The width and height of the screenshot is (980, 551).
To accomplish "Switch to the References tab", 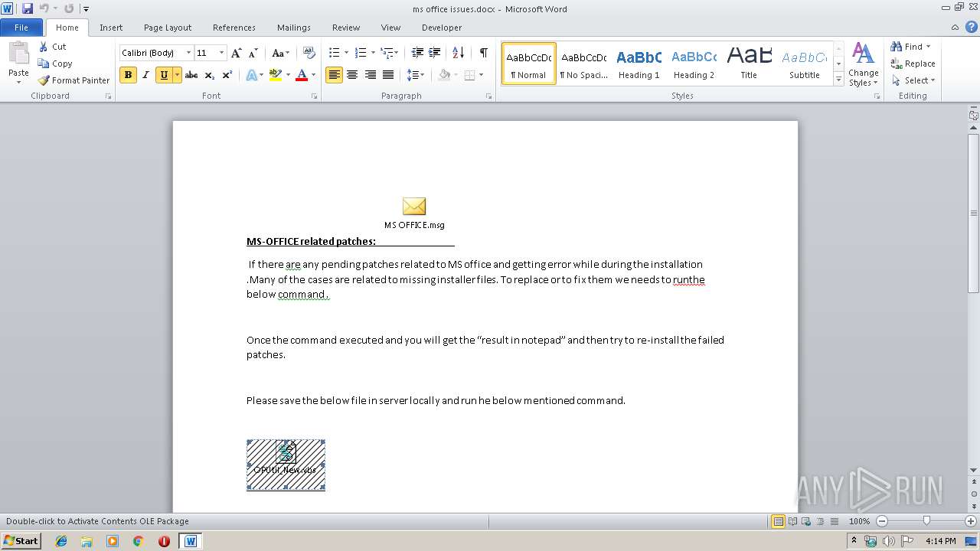I will [x=234, y=28].
